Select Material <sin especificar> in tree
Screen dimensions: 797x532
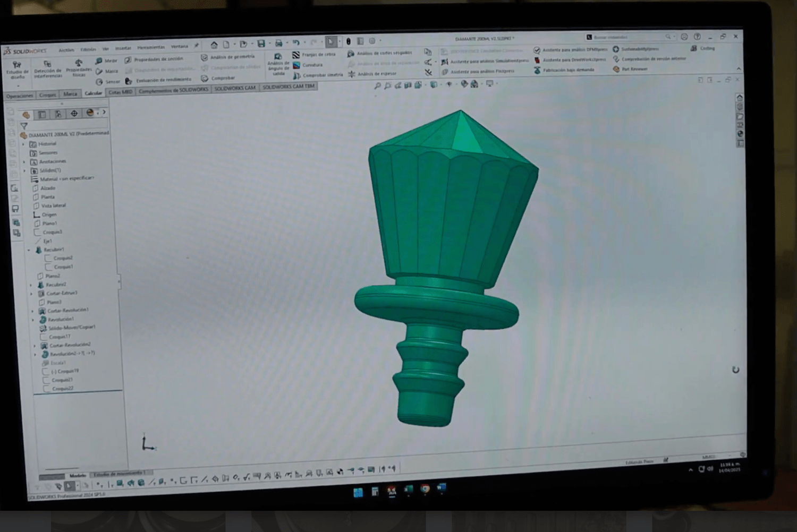point(63,179)
